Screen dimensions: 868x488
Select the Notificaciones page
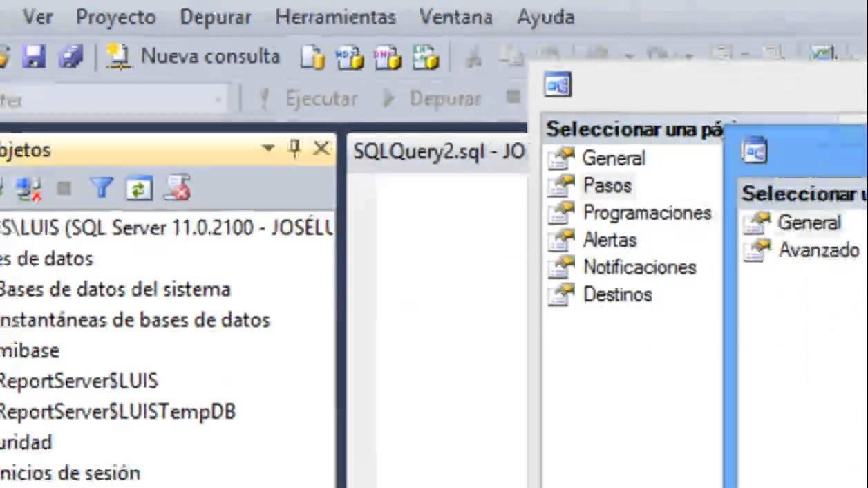coord(640,267)
